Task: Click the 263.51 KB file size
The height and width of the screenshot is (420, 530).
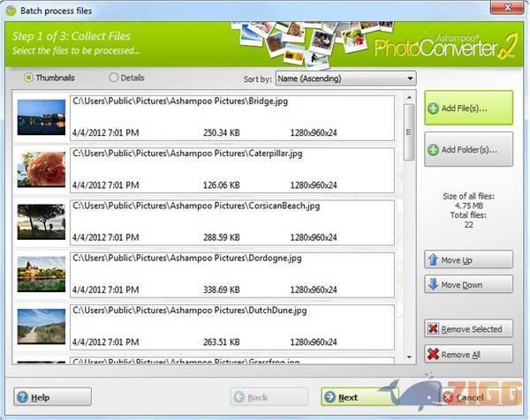Action: [222, 342]
